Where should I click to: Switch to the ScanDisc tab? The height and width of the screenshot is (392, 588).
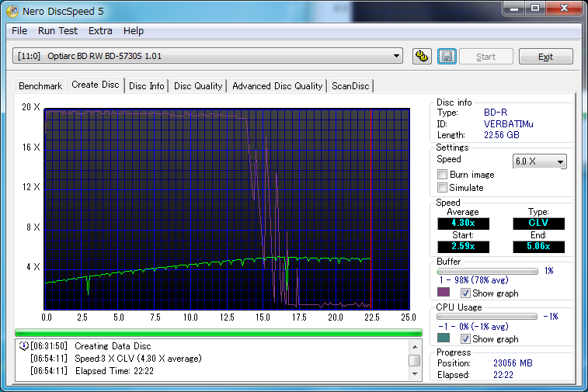[x=350, y=86]
